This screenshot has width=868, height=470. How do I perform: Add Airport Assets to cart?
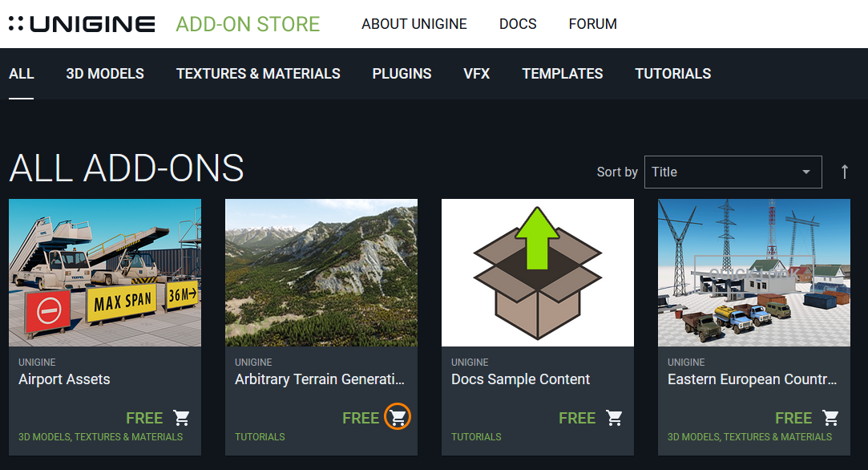pyautogui.click(x=181, y=417)
